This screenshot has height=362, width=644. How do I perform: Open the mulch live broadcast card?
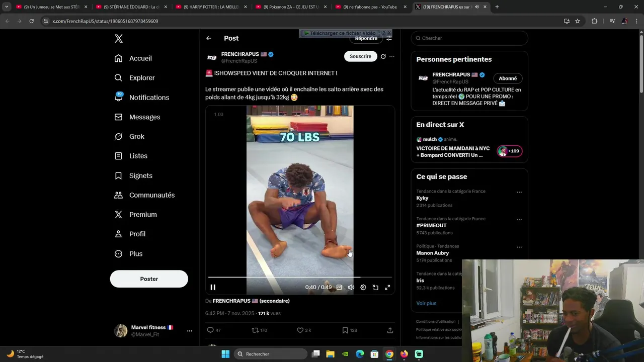tap(469, 147)
